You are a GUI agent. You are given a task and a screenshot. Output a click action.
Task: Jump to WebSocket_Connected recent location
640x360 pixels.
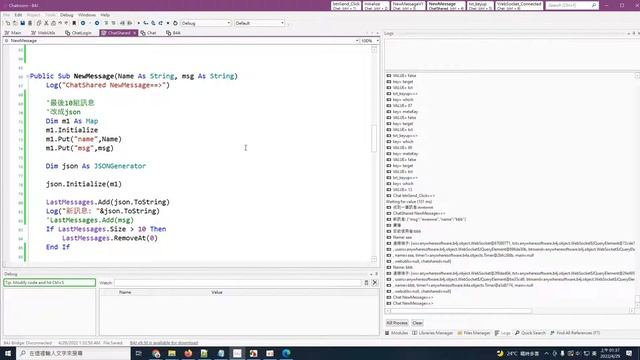[519, 5]
